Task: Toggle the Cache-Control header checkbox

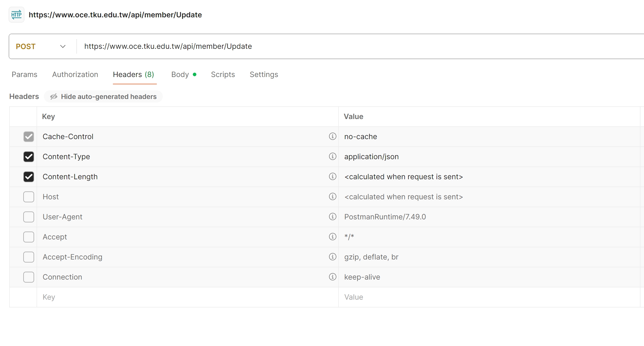Action: coord(29,137)
